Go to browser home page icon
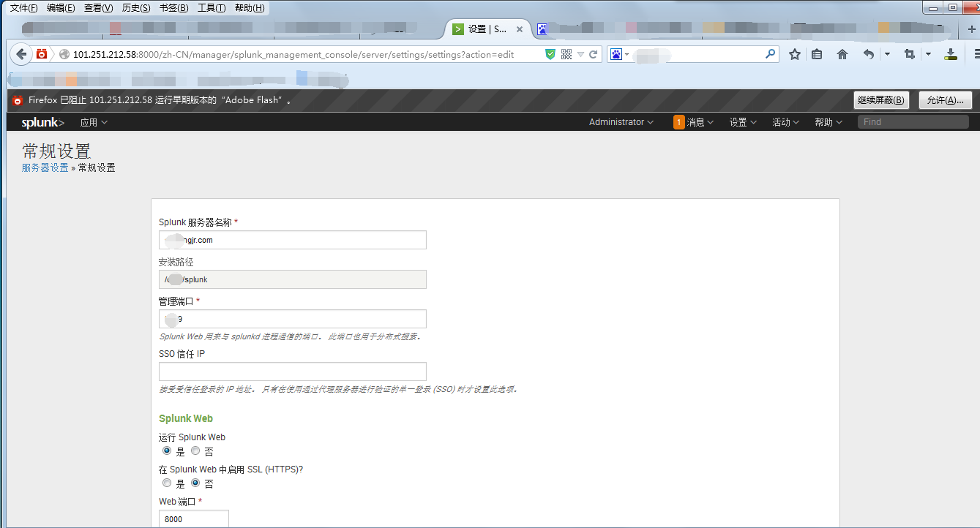 click(x=842, y=54)
